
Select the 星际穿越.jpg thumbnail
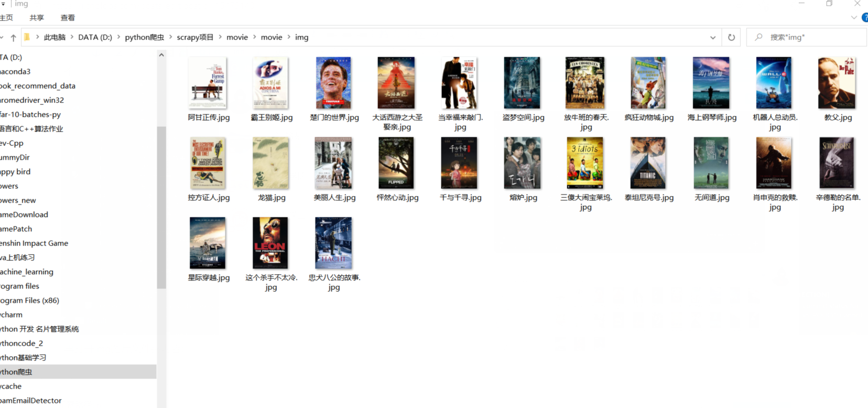click(x=208, y=243)
